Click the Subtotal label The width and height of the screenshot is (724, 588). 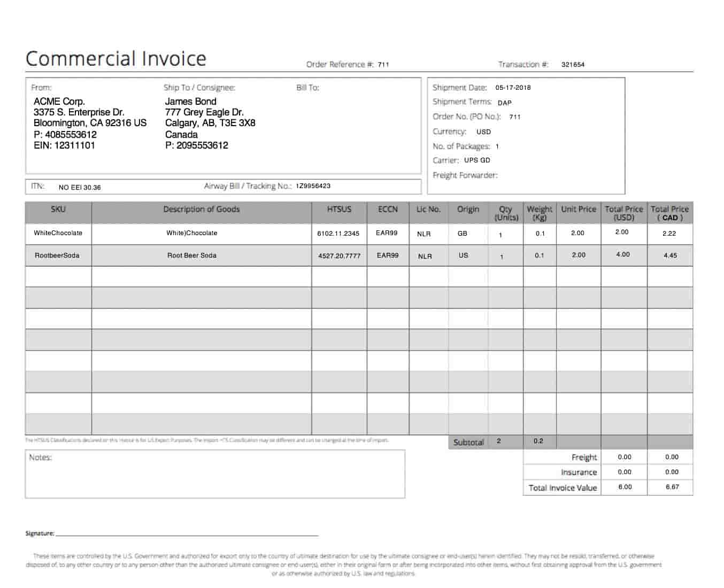pos(468,443)
